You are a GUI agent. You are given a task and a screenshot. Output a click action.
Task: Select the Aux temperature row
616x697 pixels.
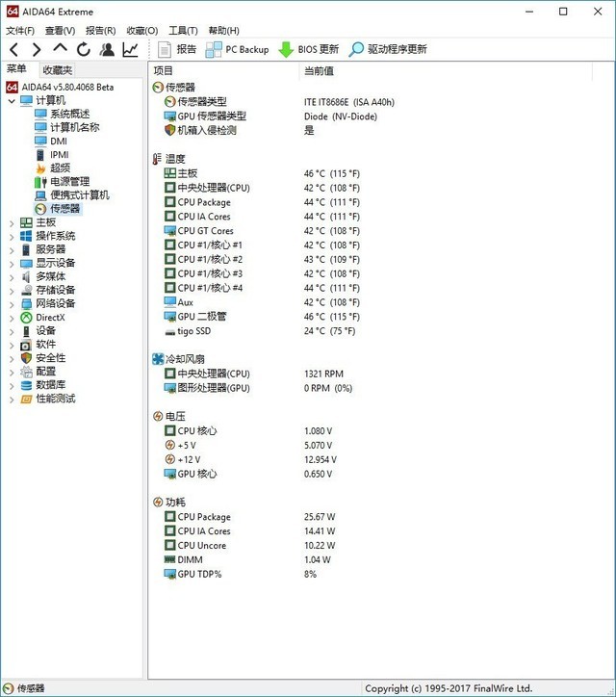pos(262,302)
